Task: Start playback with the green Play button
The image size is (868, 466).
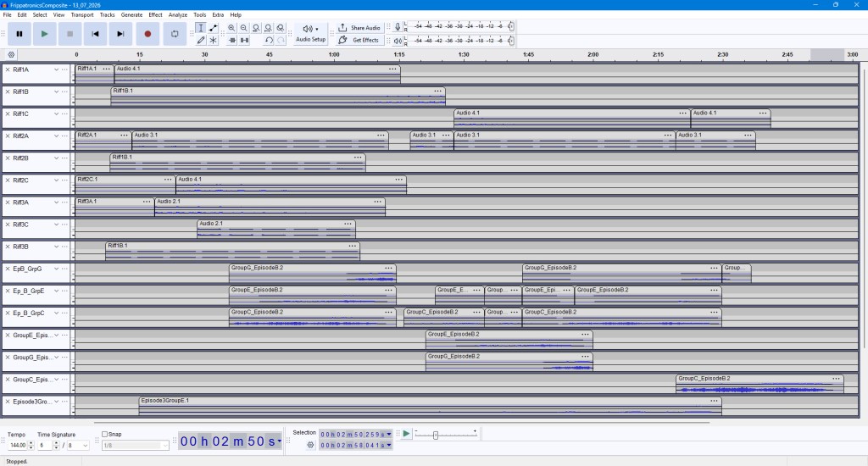Action: point(44,34)
